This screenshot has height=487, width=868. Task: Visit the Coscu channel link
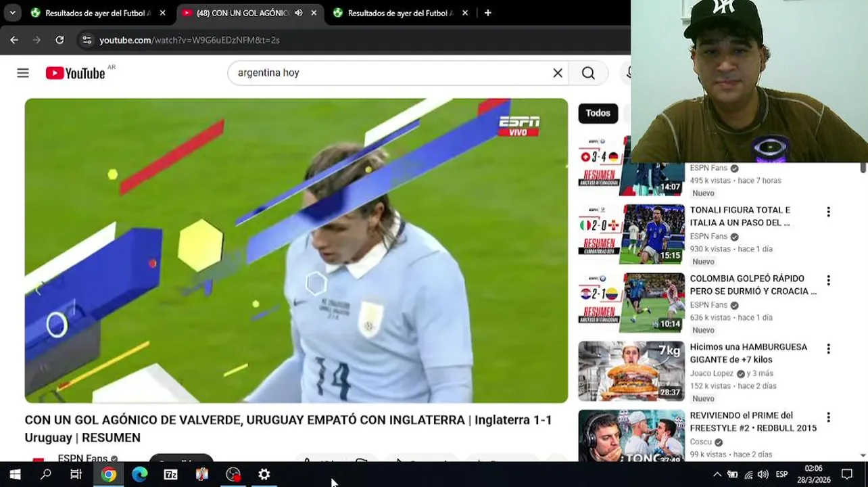(x=700, y=442)
